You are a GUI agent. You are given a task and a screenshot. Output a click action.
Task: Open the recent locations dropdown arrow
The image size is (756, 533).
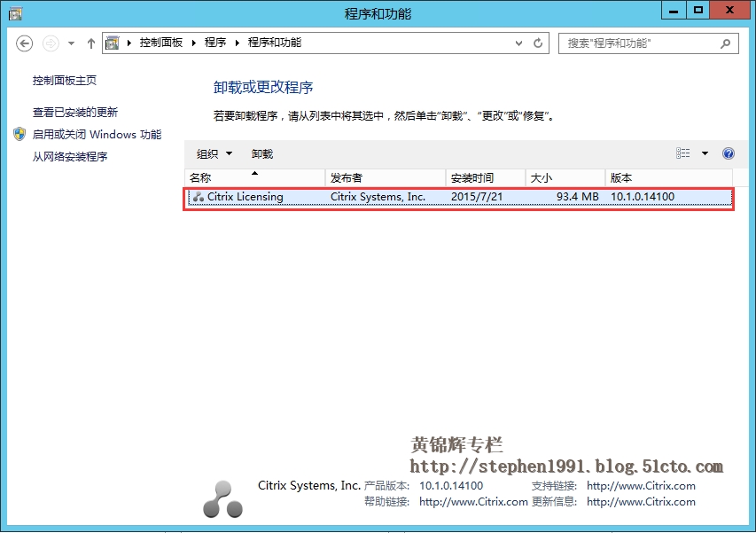[x=72, y=43]
